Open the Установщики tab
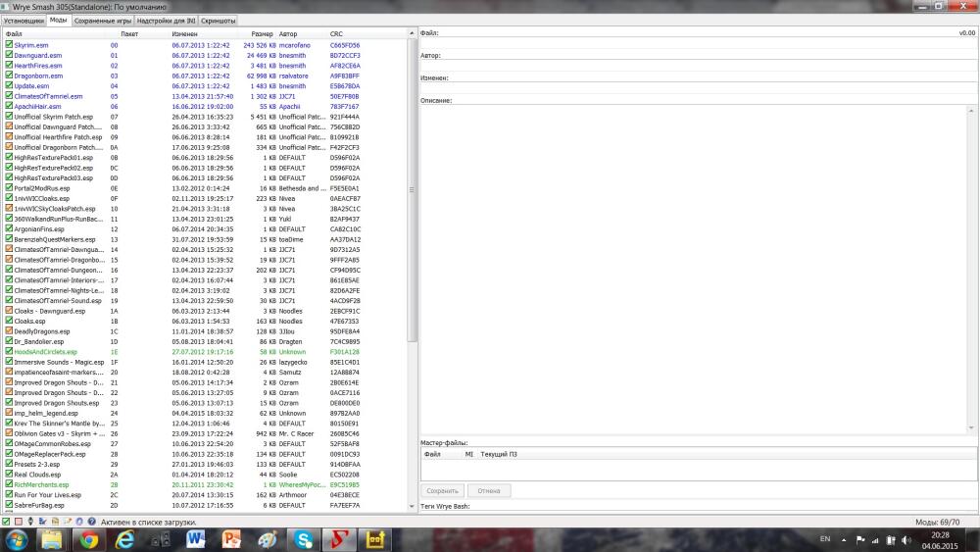Viewport: 980px width, 552px height. coord(24,21)
